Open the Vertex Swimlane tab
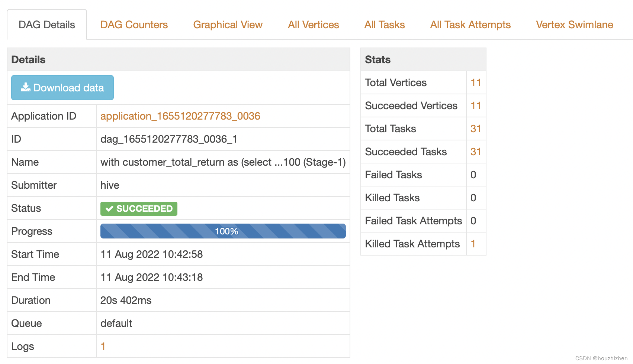The image size is (633, 364). (574, 25)
